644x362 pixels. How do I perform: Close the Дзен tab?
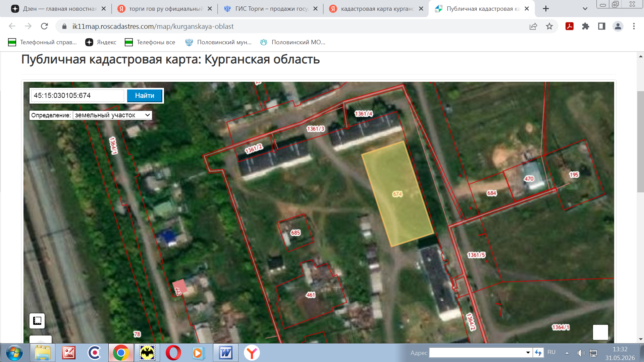(104, 9)
